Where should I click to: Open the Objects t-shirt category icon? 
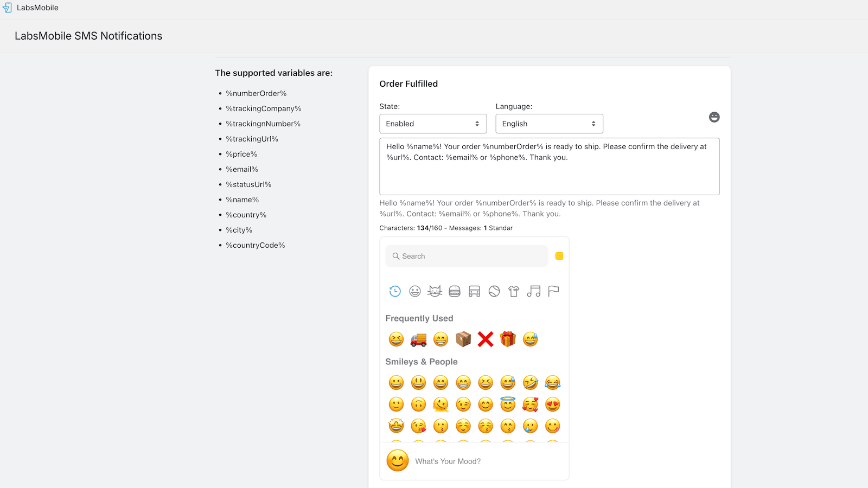click(514, 291)
